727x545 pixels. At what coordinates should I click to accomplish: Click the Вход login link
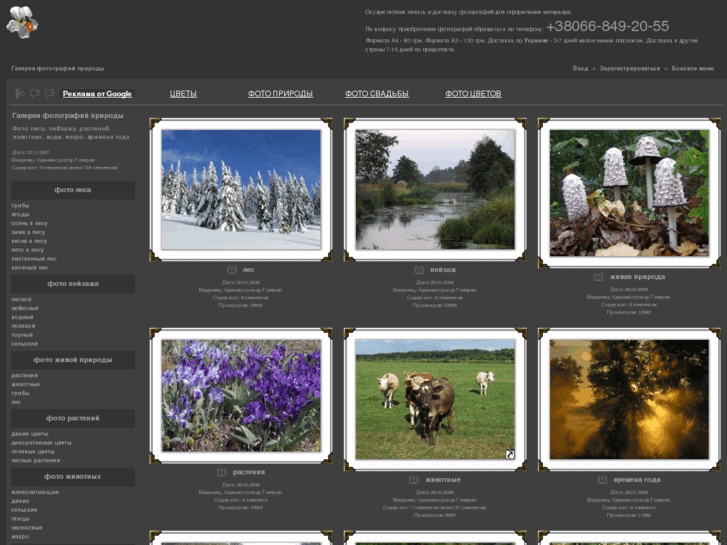[x=580, y=69]
